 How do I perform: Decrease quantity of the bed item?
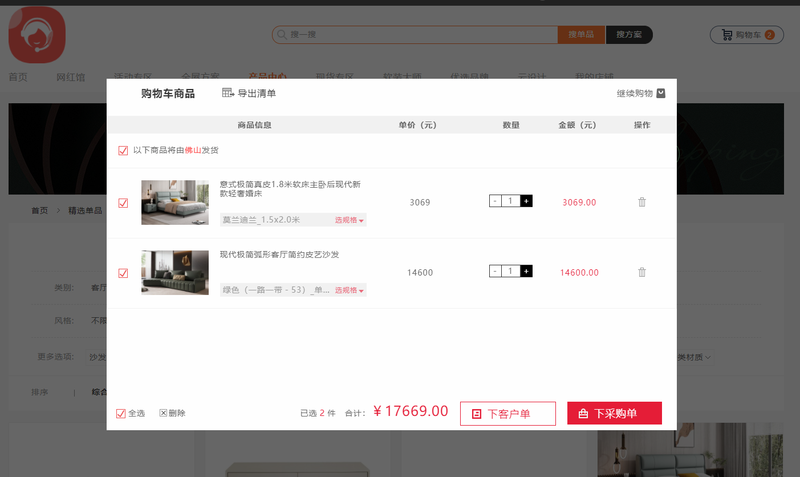coord(495,201)
